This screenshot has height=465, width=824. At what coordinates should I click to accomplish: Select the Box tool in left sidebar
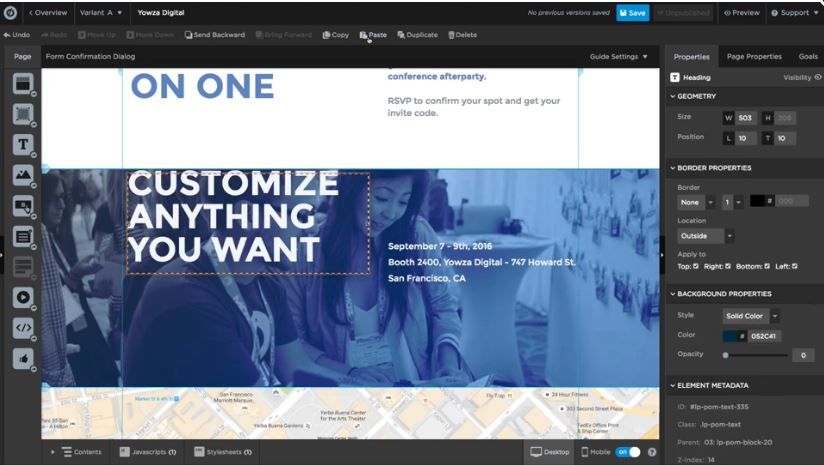point(23,114)
